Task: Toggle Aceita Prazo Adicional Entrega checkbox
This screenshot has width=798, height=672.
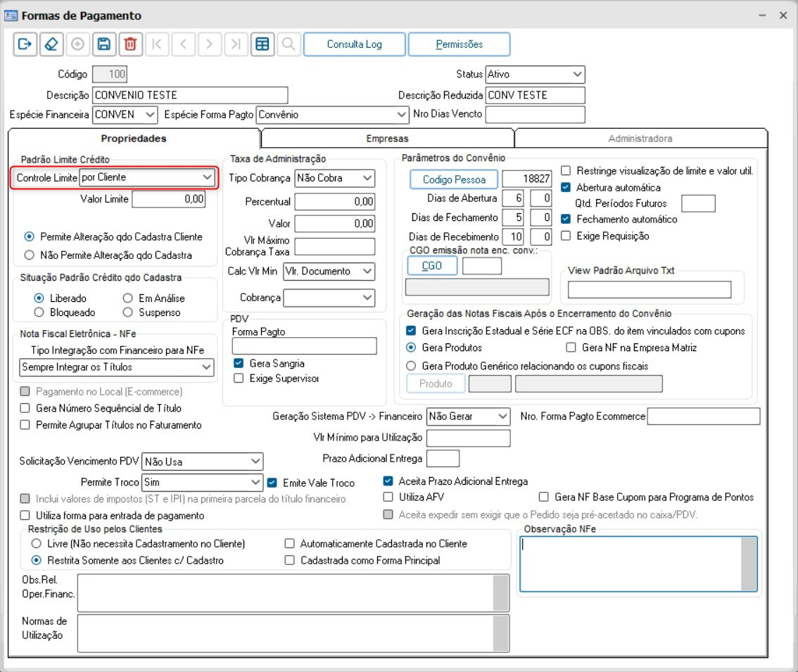Action: 388,481
